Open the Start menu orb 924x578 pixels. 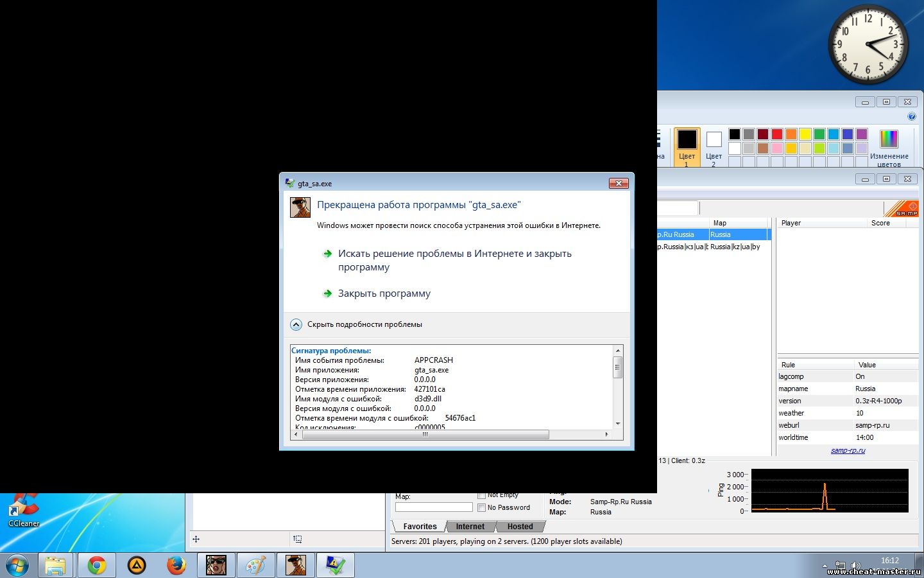[x=17, y=566]
